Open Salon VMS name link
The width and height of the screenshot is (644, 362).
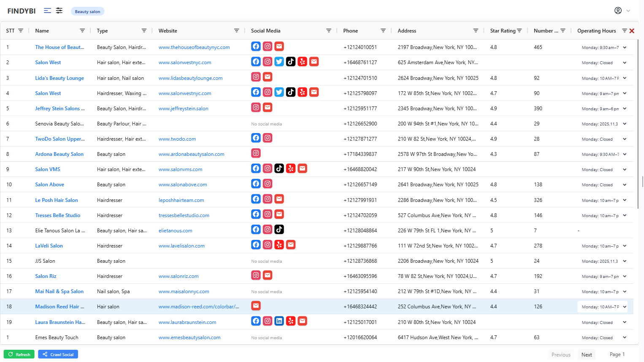point(48,169)
